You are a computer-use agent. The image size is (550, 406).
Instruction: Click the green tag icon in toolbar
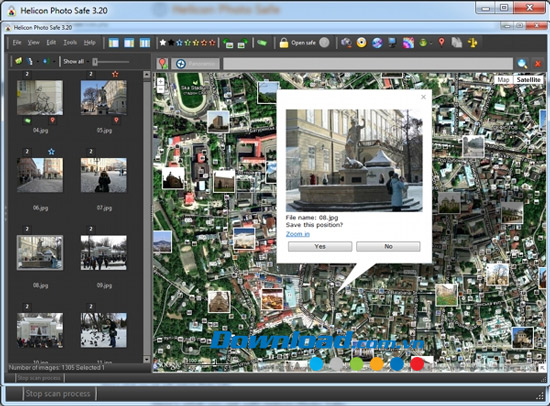(x=262, y=43)
